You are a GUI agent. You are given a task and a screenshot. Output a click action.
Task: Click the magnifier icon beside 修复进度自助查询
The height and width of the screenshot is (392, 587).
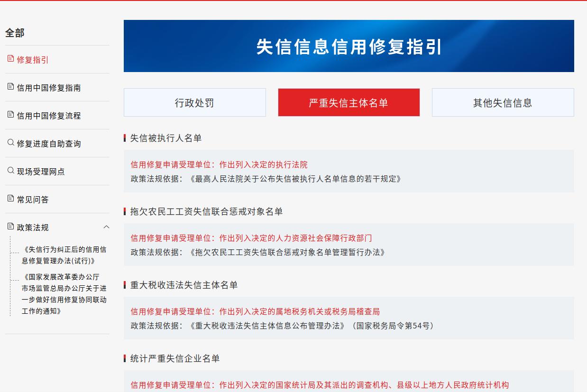click(10, 143)
